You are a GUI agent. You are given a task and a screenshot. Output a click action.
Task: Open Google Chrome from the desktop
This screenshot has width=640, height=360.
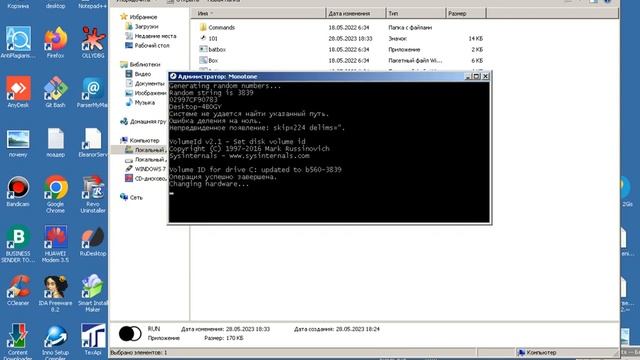pos(56,194)
